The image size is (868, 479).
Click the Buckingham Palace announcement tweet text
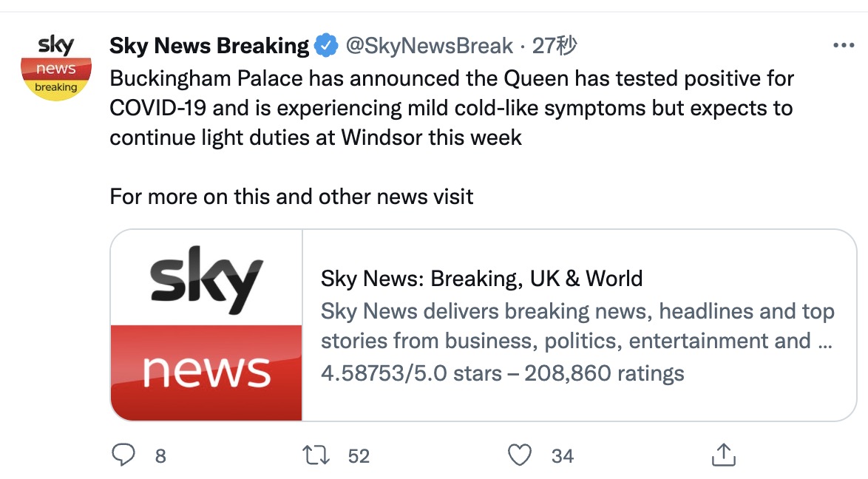tap(451, 107)
